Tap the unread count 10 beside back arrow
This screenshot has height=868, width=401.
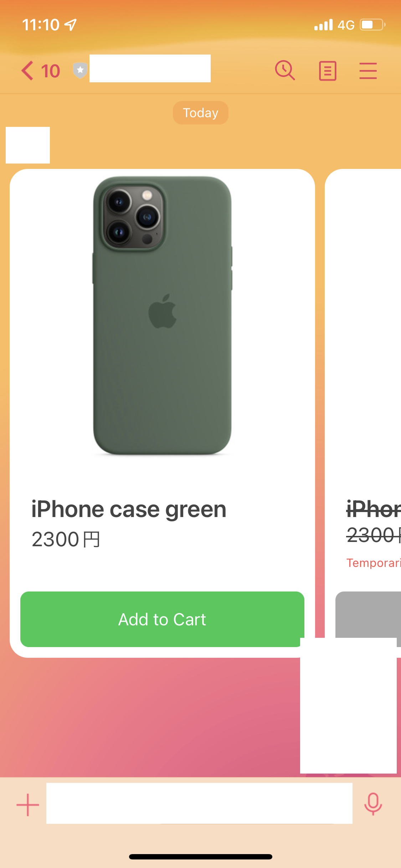[x=50, y=71]
